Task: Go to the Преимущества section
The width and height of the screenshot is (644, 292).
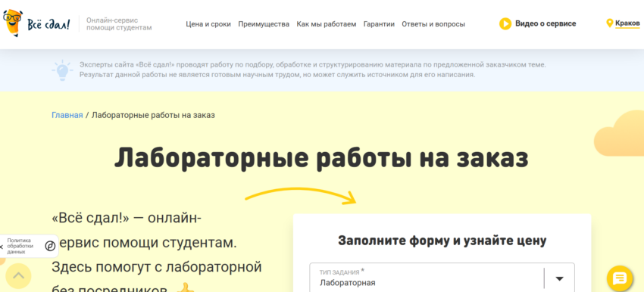Action: (264, 24)
